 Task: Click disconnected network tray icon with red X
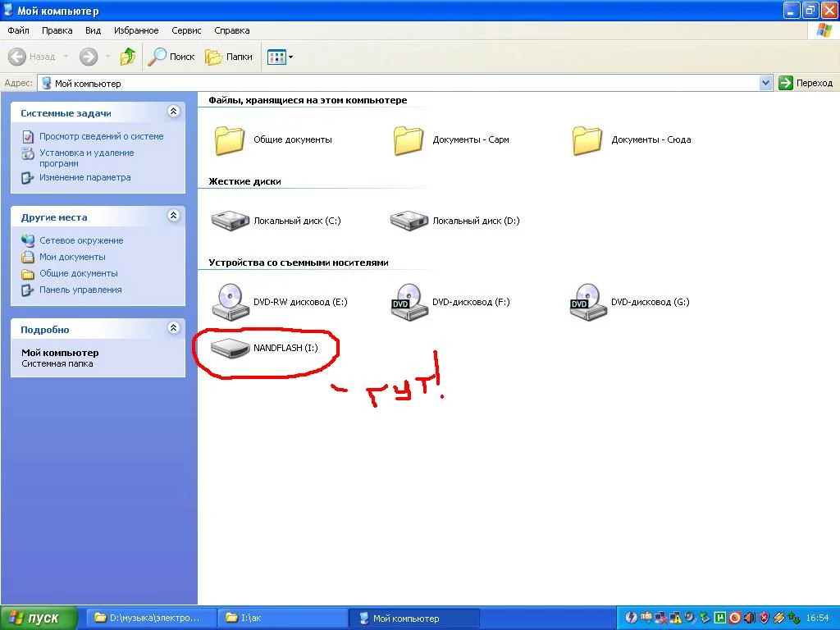click(x=661, y=618)
